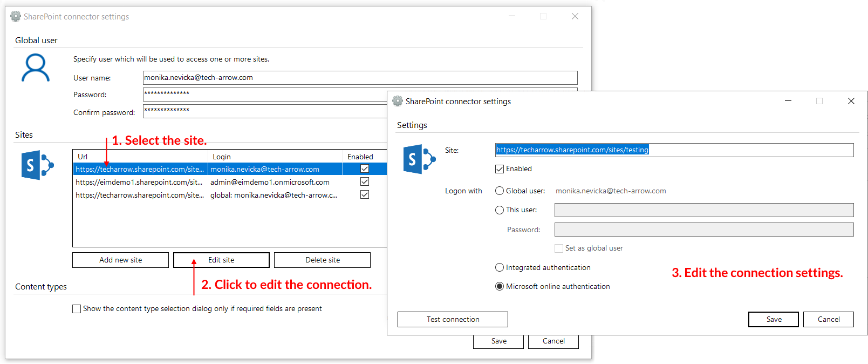Cancel the front settings dialog
The image size is (868, 364).
(829, 319)
